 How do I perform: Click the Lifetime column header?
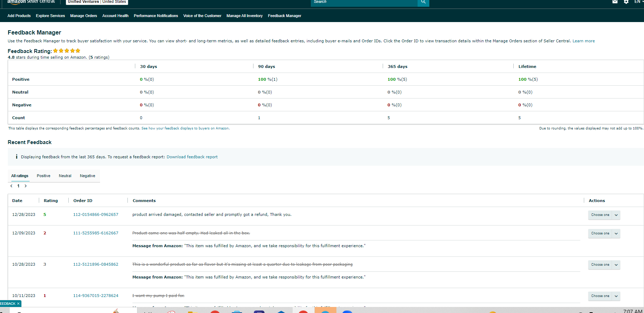527,67
